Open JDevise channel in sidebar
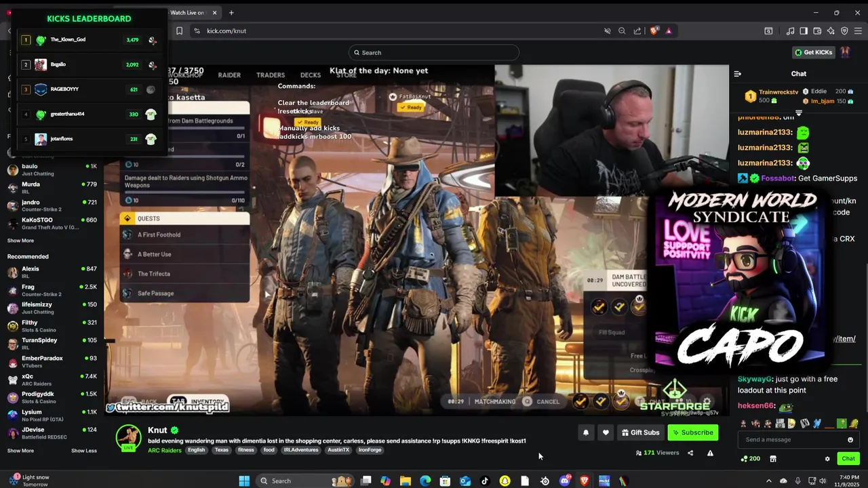868x488 pixels. click(52, 433)
